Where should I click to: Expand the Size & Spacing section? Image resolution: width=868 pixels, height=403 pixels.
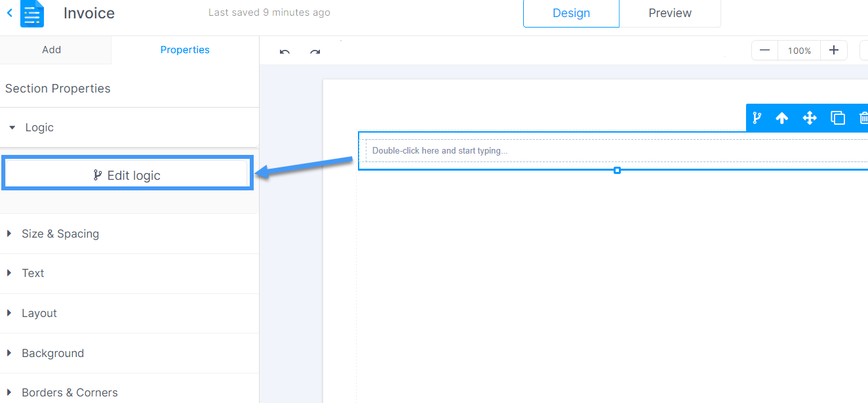click(x=9, y=234)
